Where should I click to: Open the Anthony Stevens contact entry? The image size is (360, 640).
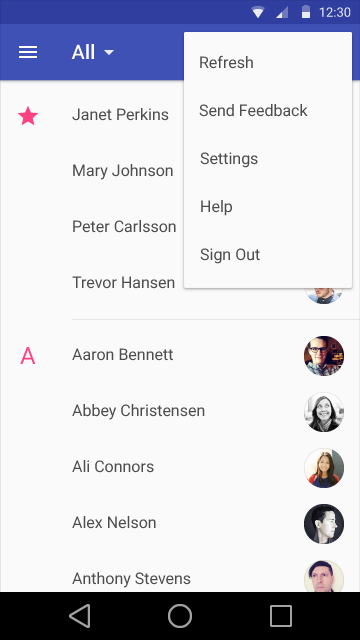pos(180,578)
